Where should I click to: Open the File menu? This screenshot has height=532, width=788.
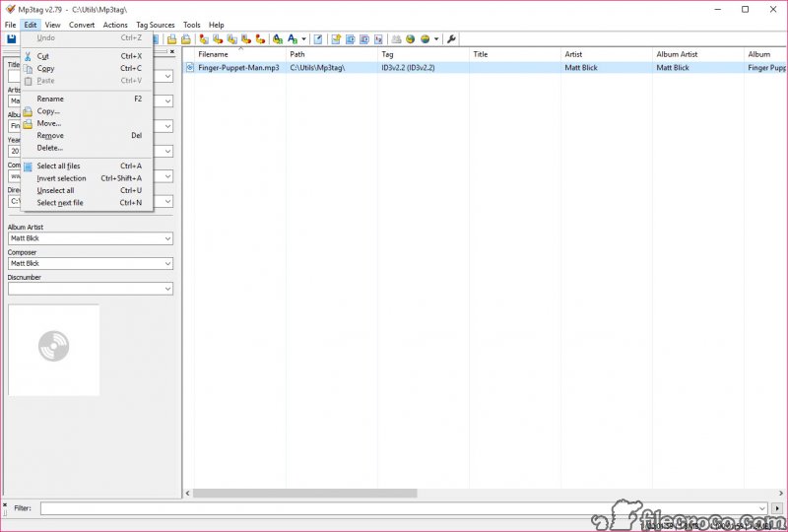[11, 25]
